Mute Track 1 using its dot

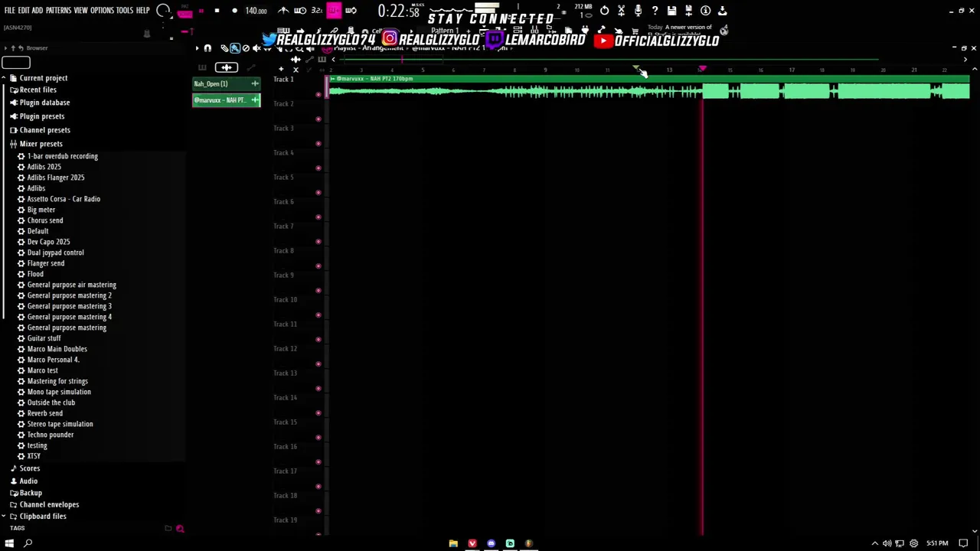click(318, 94)
